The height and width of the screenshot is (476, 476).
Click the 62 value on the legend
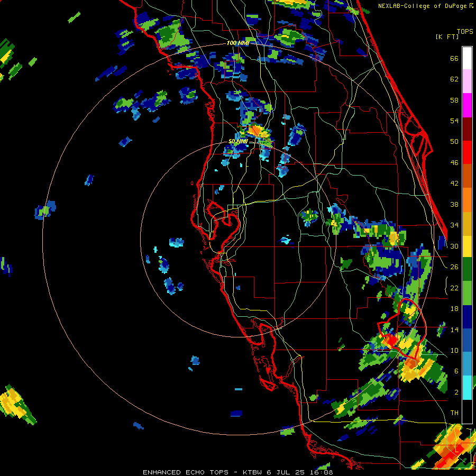point(454,79)
